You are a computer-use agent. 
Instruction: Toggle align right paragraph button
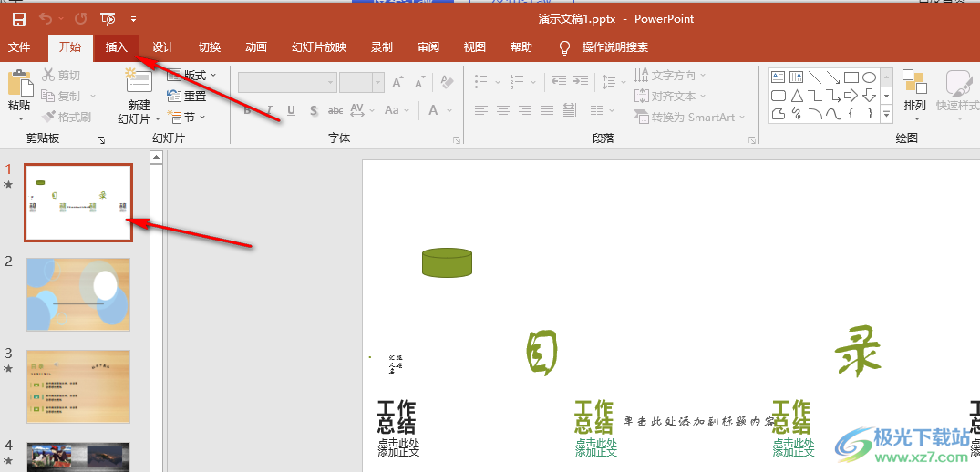tap(525, 110)
